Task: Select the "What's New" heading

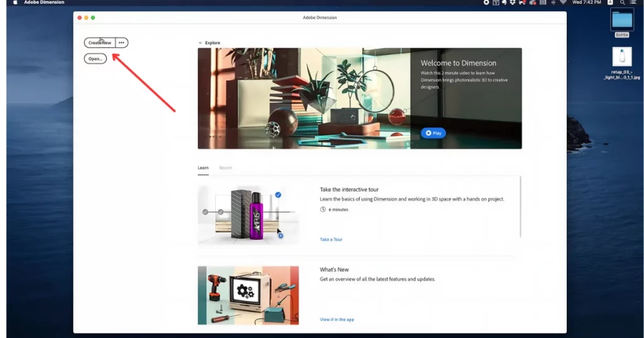Action: (x=335, y=270)
